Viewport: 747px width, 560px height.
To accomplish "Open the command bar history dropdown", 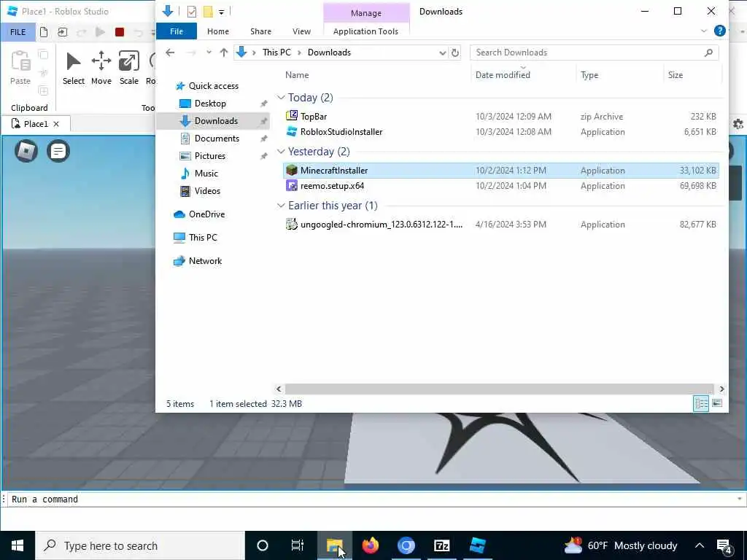I will click(x=740, y=499).
